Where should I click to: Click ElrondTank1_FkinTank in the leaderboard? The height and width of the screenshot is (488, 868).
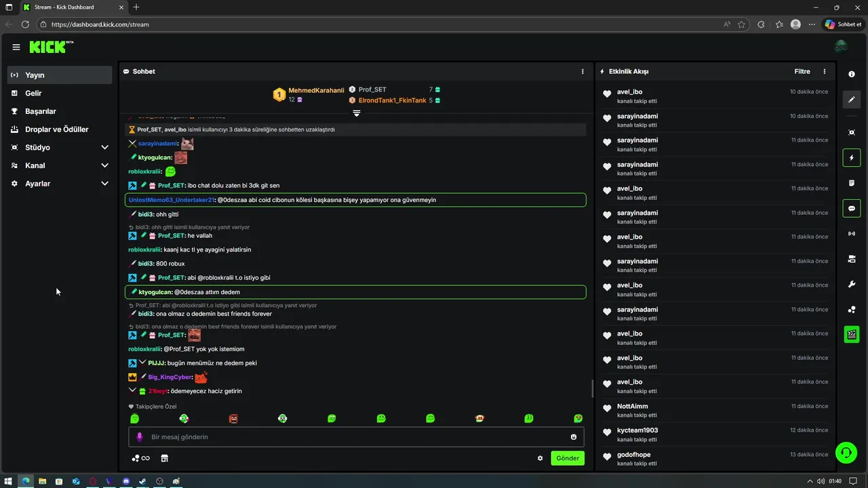click(x=392, y=100)
